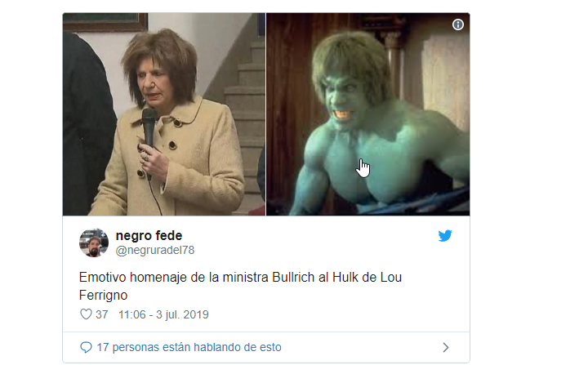Open the photo of the woman in the beige coat

click(x=164, y=114)
